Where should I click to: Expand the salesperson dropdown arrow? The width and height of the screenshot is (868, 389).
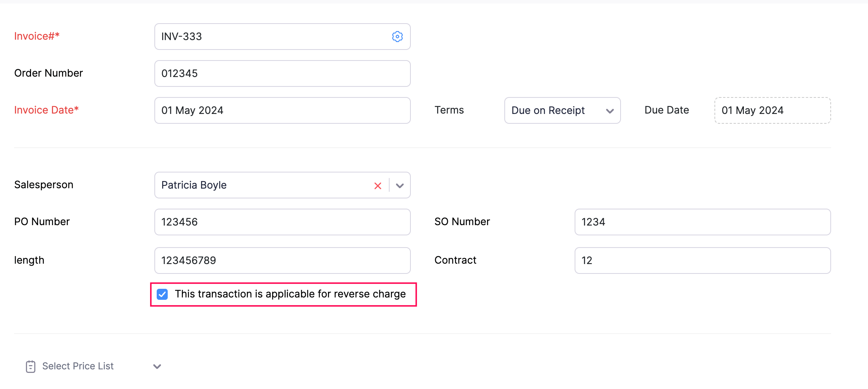(400, 185)
